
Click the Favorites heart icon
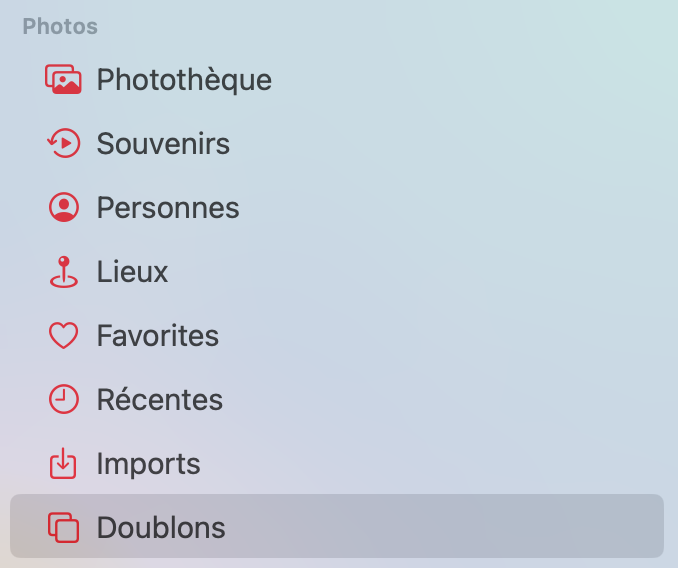point(63,336)
